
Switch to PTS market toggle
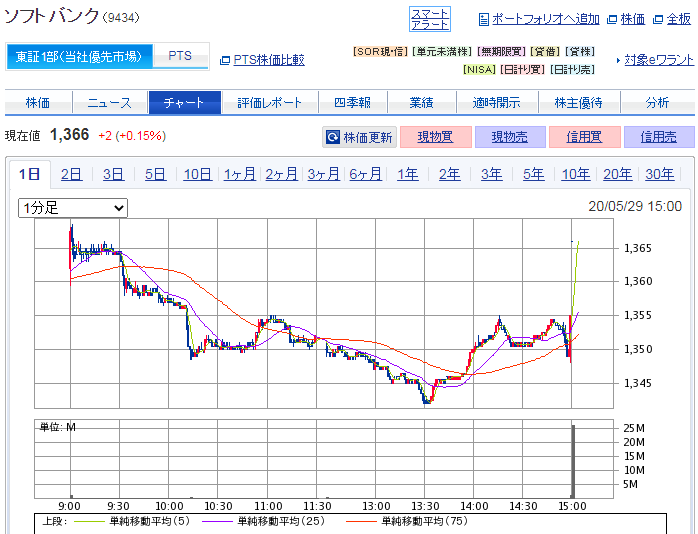(180, 57)
